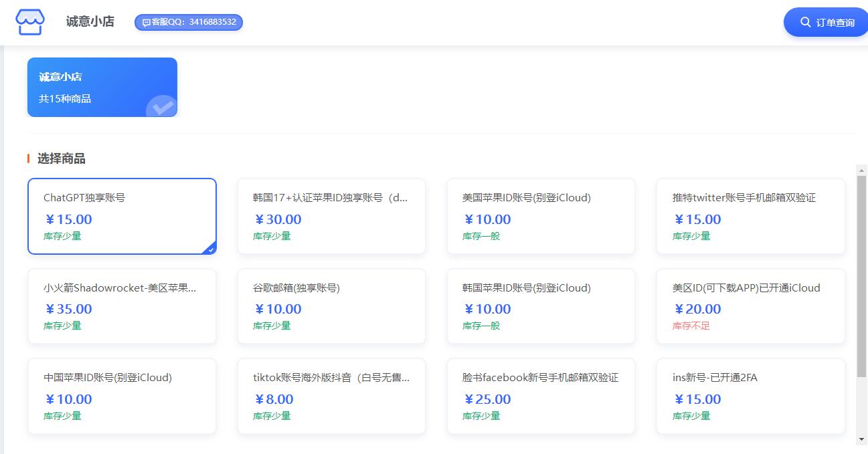Click the 客服QQ contact badge

coord(189,22)
